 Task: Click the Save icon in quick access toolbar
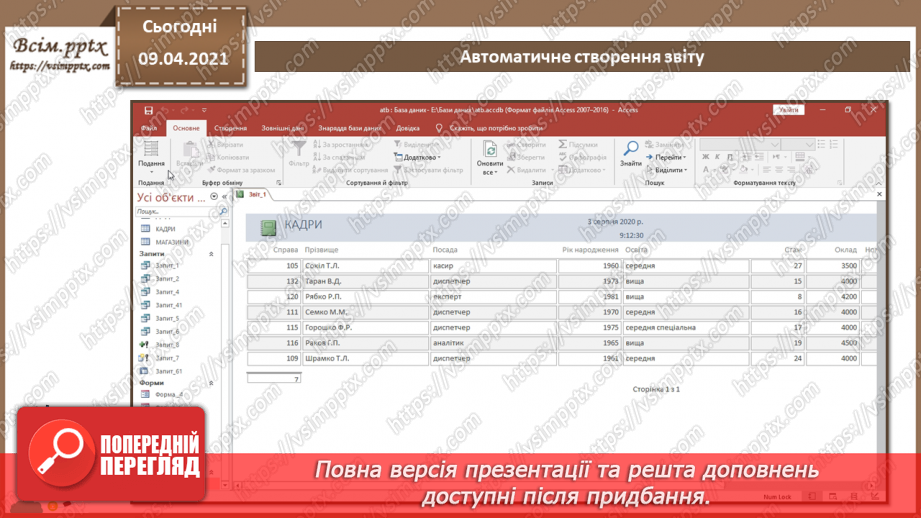coord(149,110)
